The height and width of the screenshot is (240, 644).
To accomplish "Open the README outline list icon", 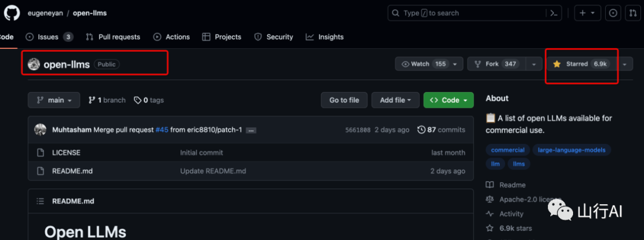I will point(41,201).
